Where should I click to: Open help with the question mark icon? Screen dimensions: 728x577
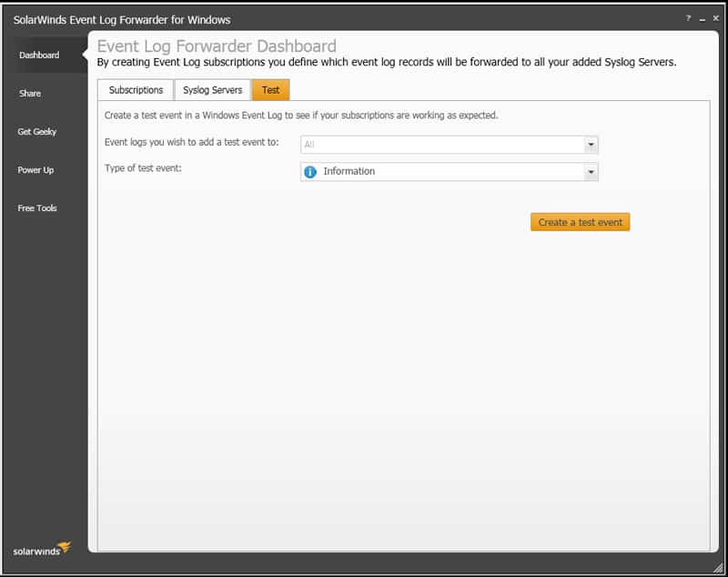(x=690, y=17)
